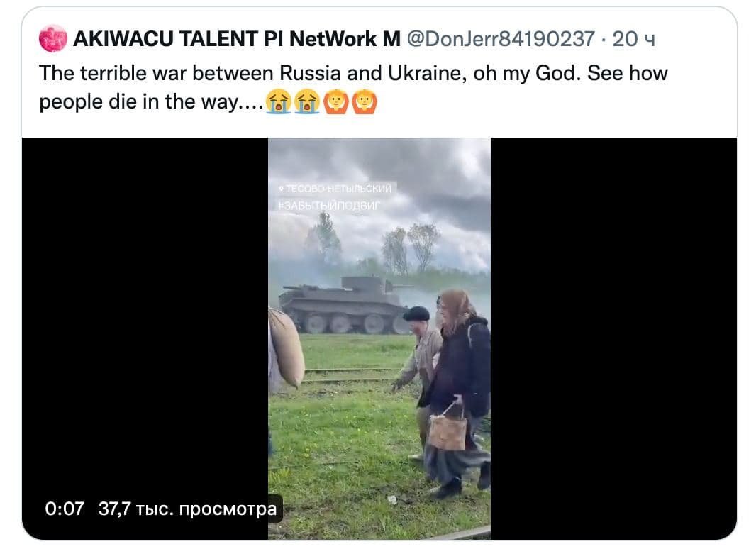Image resolution: width=756 pixels, height=549 pixels.
Task: Click the '37,7 тыс. просмотра' view count
Action: coord(187,509)
